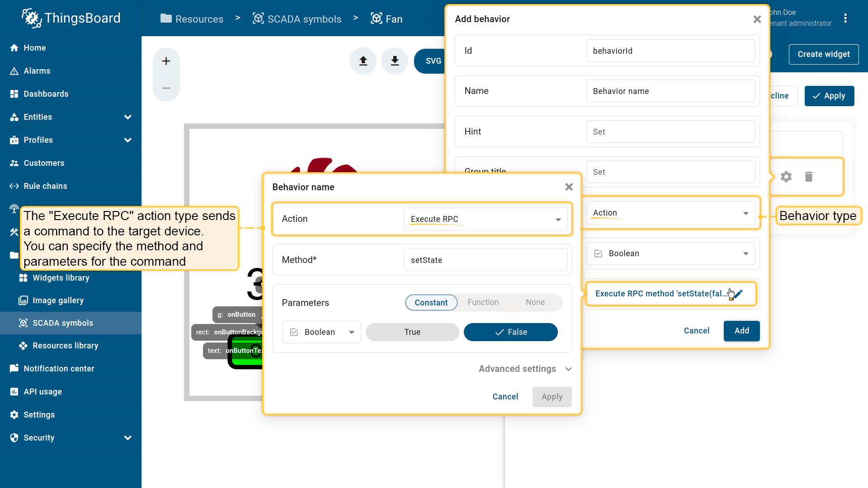
Task: Select the Function parameters option
Action: pos(483,302)
